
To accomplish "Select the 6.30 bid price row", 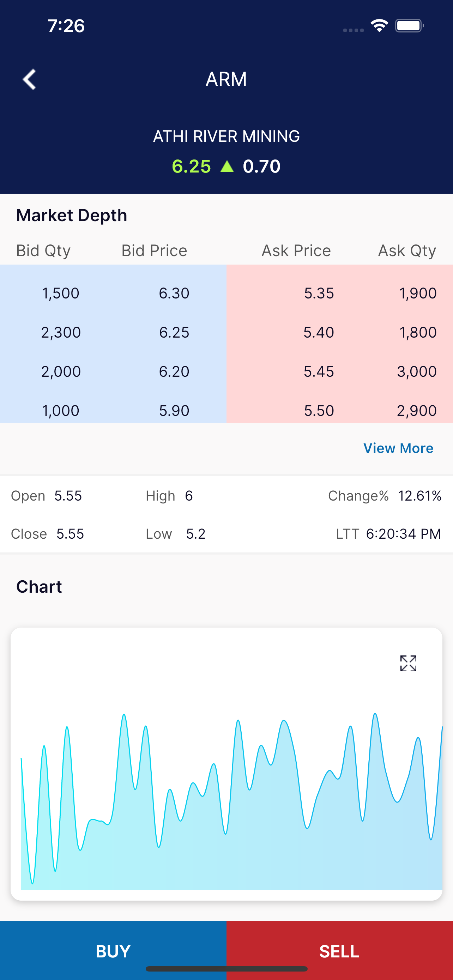I will pos(174,293).
